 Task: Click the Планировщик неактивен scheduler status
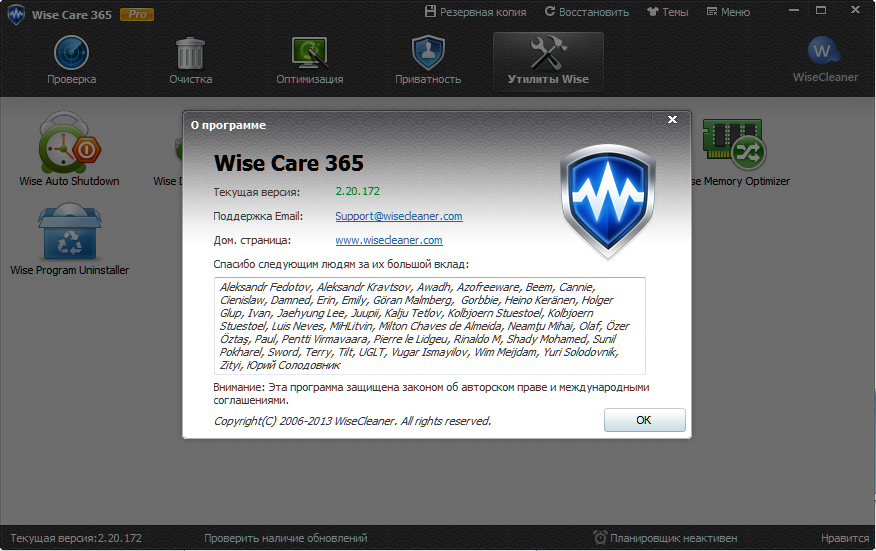(673, 538)
